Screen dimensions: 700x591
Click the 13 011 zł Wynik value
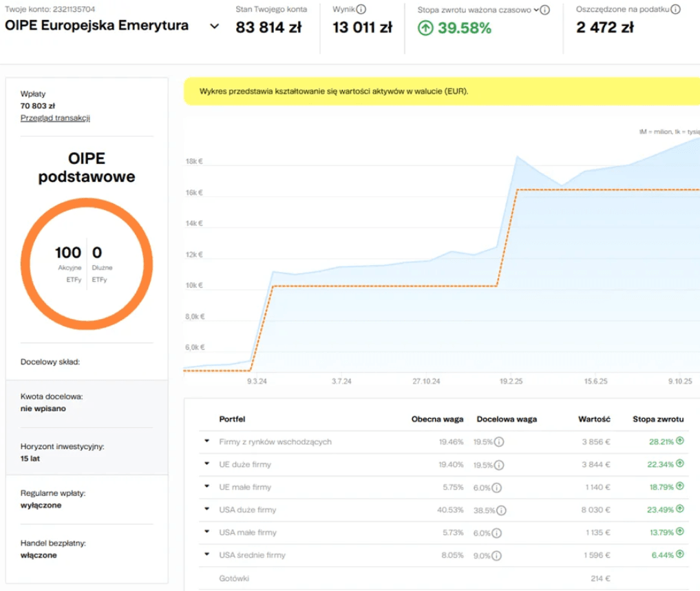pos(363,28)
